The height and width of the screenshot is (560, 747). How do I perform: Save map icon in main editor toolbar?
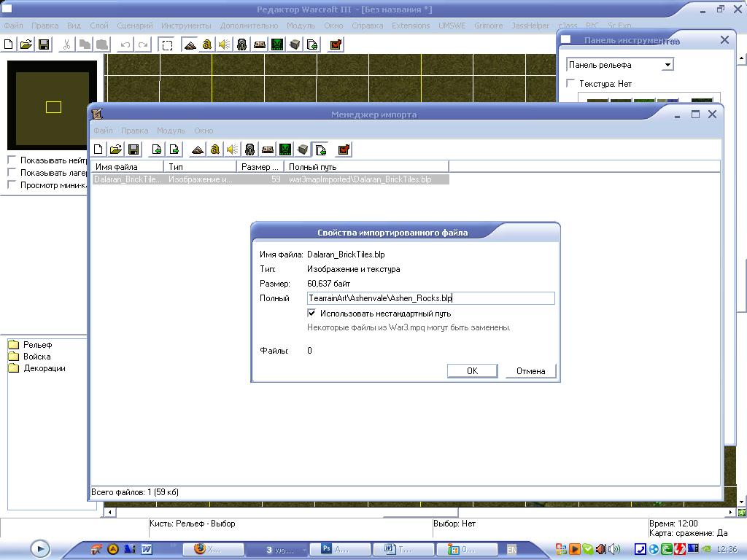click(44, 44)
